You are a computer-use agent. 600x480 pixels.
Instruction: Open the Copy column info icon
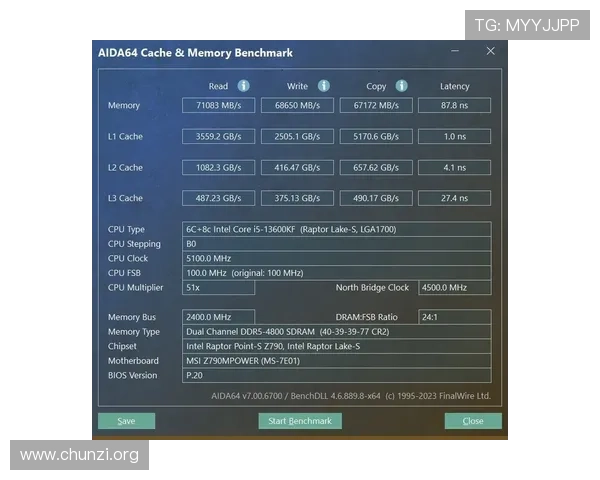(x=401, y=86)
